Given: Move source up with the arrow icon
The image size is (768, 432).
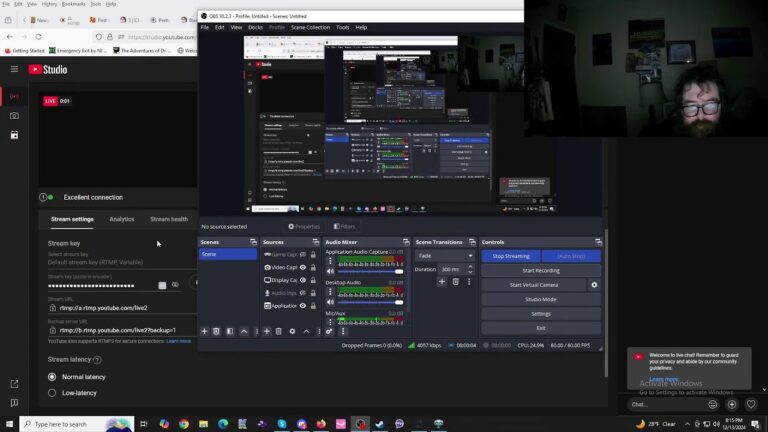Looking at the screenshot, I should click(306, 332).
